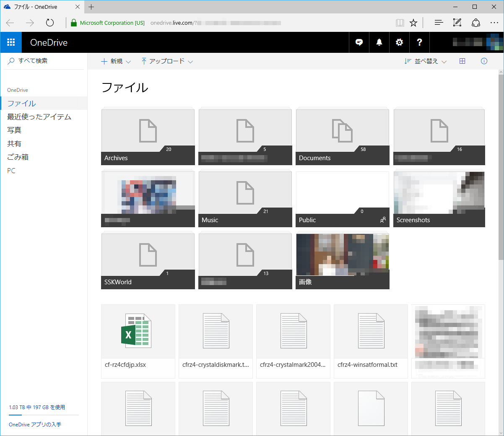This screenshot has height=436, width=504.
Task: Open the Skype chat messages icon
Action: click(x=359, y=42)
